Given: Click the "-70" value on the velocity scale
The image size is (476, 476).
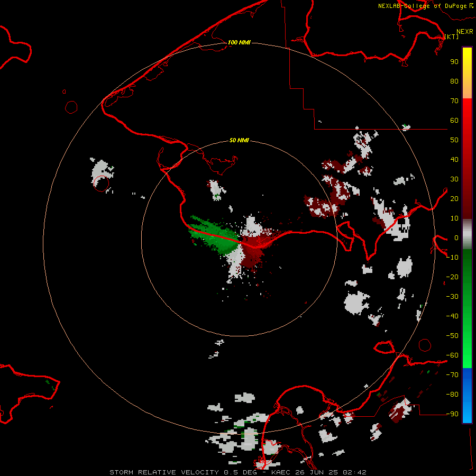Looking at the screenshot, I should tap(452, 374).
